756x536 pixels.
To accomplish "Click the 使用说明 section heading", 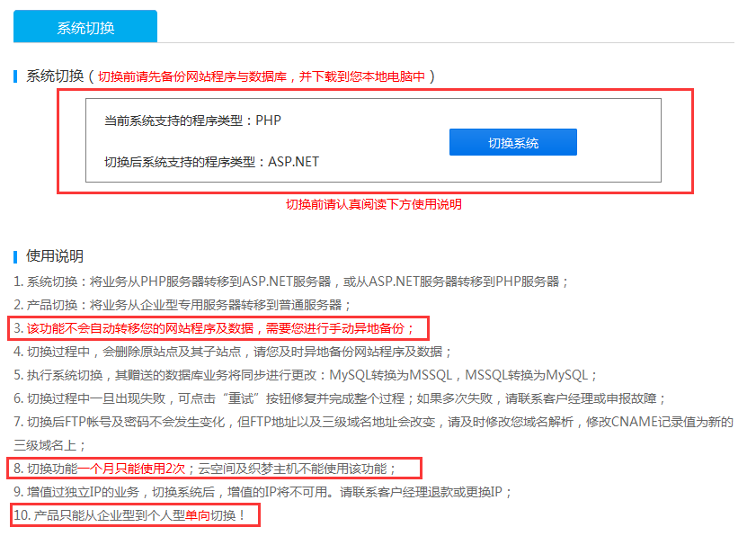I will pyautogui.click(x=55, y=256).
